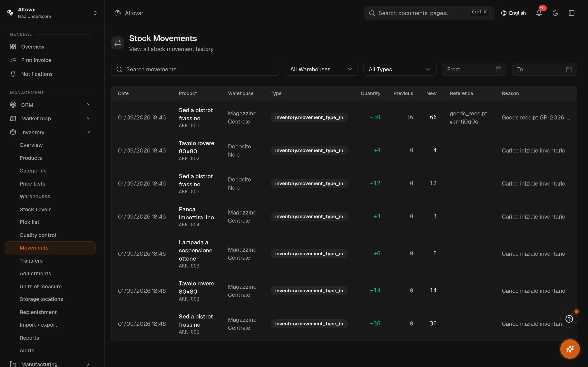Open the From date calendar icon
This screenshot has height=367, width=588.
pos(498,69)
